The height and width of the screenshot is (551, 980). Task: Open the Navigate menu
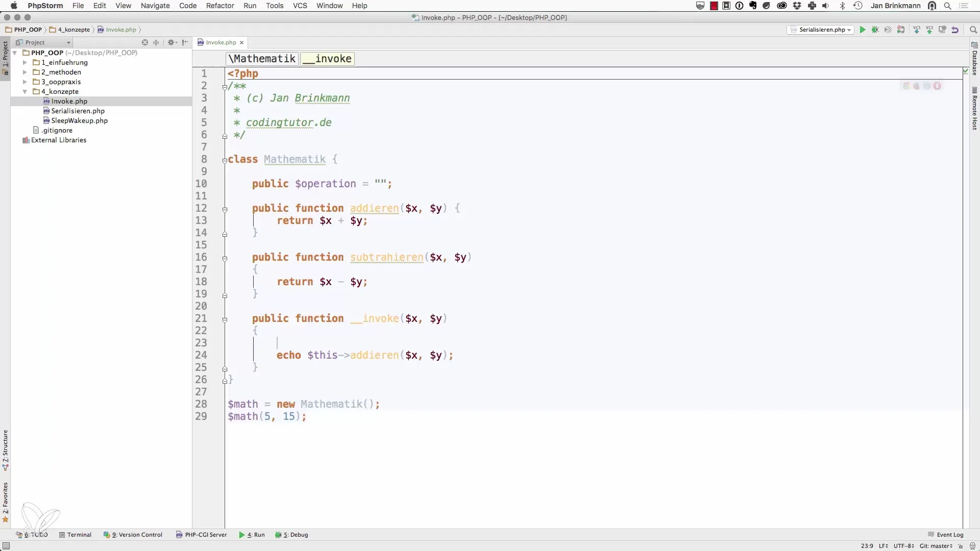click(x=155, y=6)
